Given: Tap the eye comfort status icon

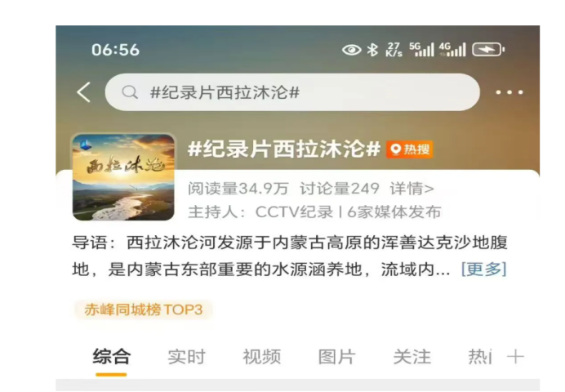Looking at the screenshot, I should pyautogui.click(x=352, y=49).
